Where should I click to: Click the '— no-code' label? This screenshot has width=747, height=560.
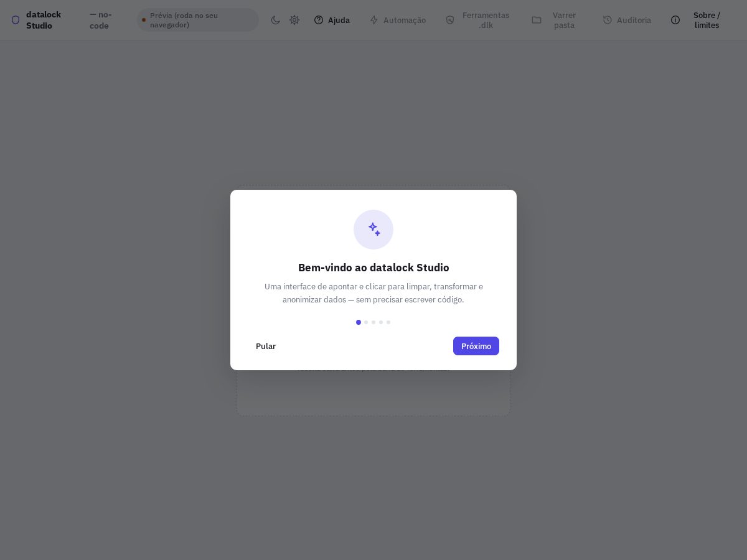click(x=101, y=20)
